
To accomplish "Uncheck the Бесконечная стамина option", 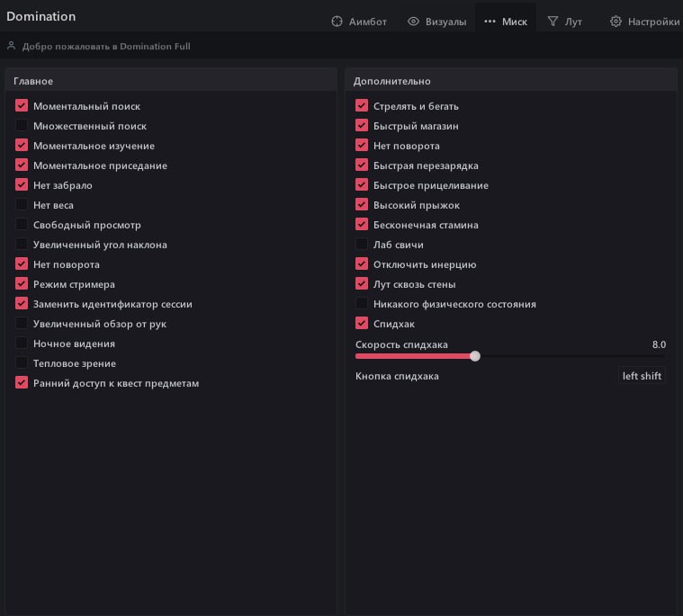I will coord(362,225).
